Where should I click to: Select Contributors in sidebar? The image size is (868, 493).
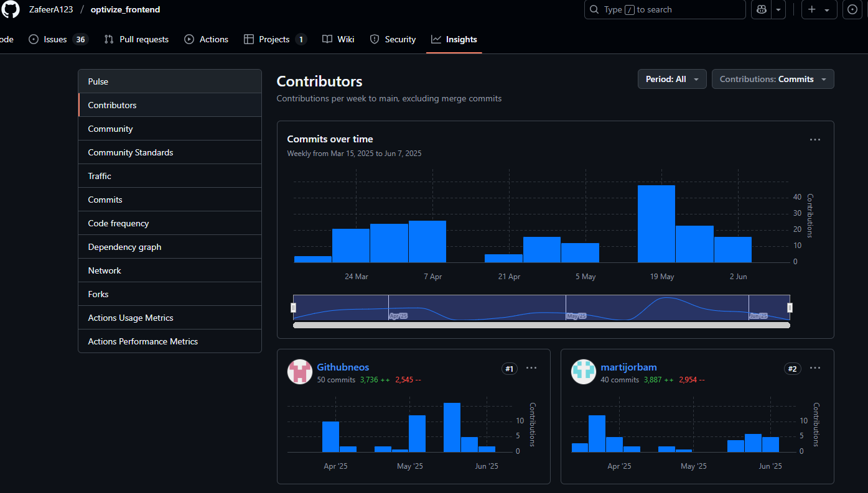pyautogui.click(x=170, y=105)
